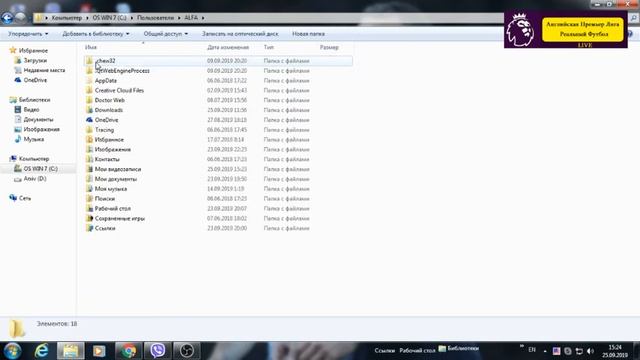This screenshot has height=360, width=640.
Task: Open Google Chrome from the taskbar
Action: click(128, 351)
